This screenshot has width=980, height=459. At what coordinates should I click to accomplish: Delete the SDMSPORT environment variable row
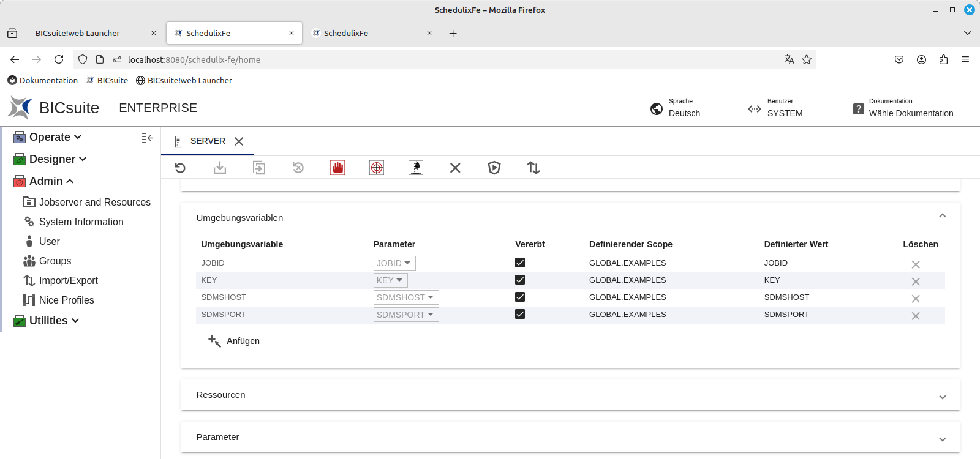pyautogui.click(x=916, y=316)
